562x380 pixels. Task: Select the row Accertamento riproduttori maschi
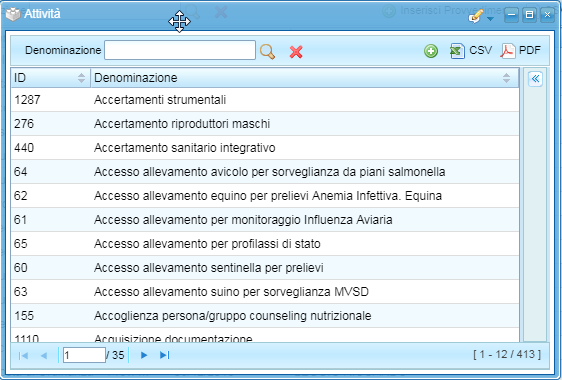click(265, 124)
